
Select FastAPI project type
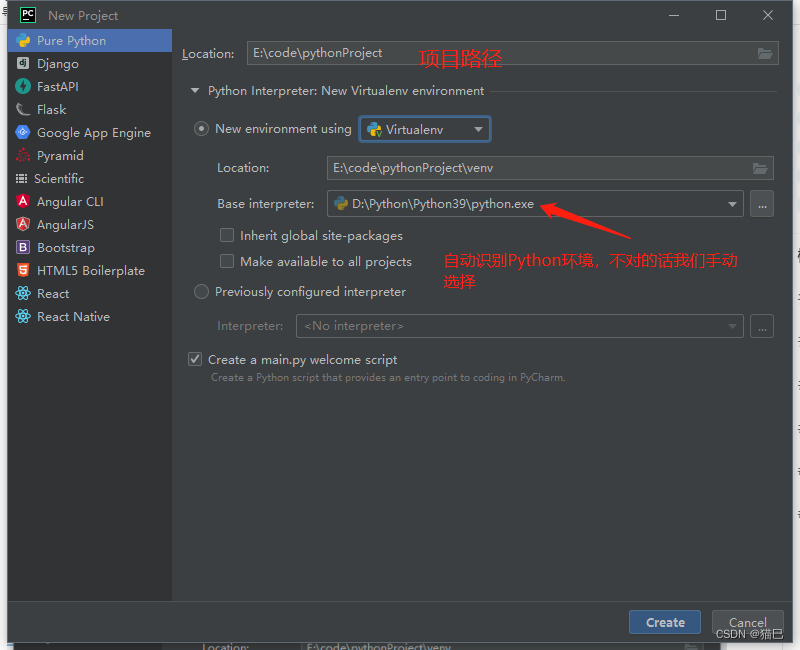click(x=90, y=87)
